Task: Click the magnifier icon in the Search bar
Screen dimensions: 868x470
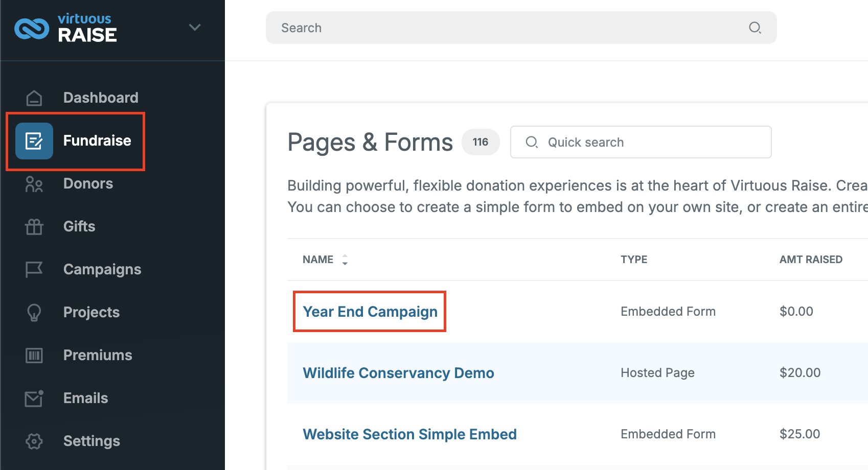Action: [x=755, y=28]
